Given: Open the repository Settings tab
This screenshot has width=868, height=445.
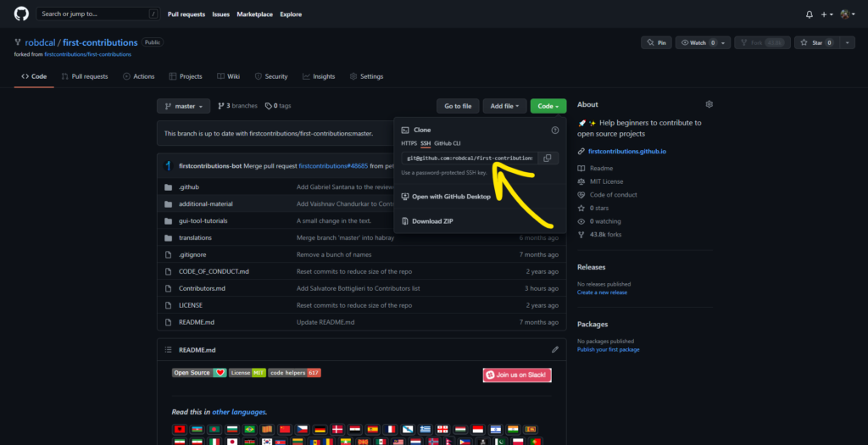Looking at the screenshot, I should [x=366, y=76].
